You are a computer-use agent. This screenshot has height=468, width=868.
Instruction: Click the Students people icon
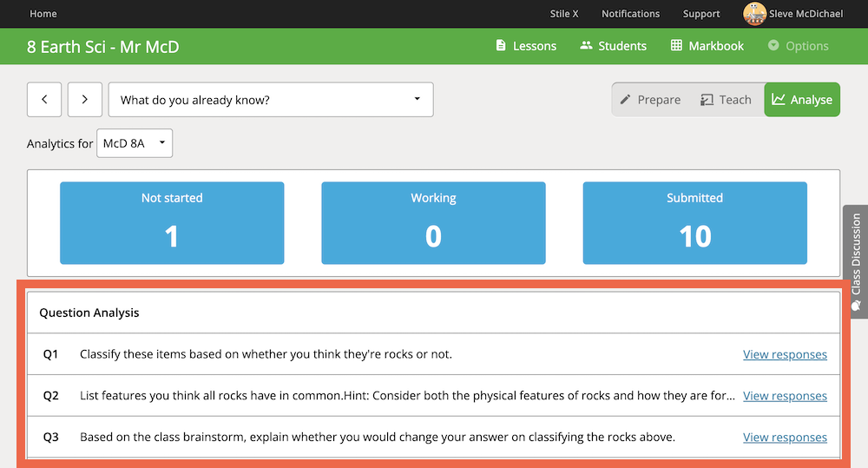(586, 45)
